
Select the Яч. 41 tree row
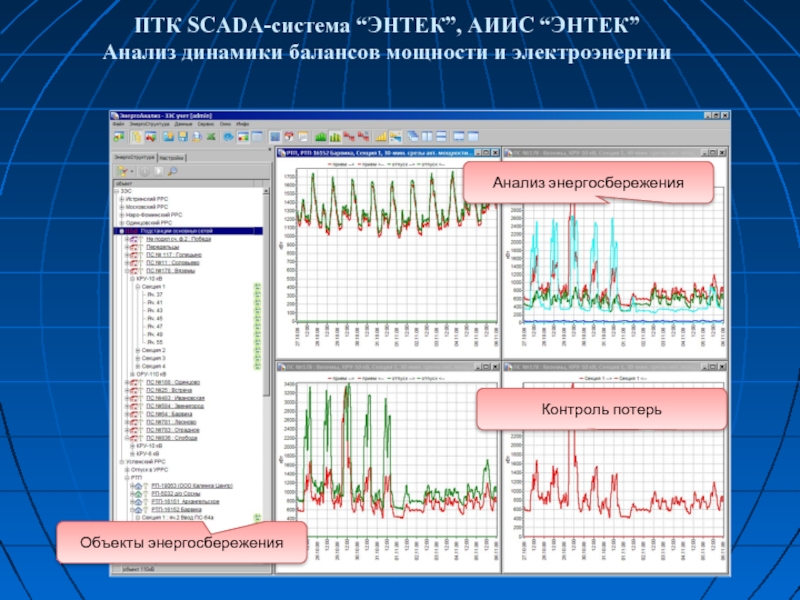[x=155, y=303]
